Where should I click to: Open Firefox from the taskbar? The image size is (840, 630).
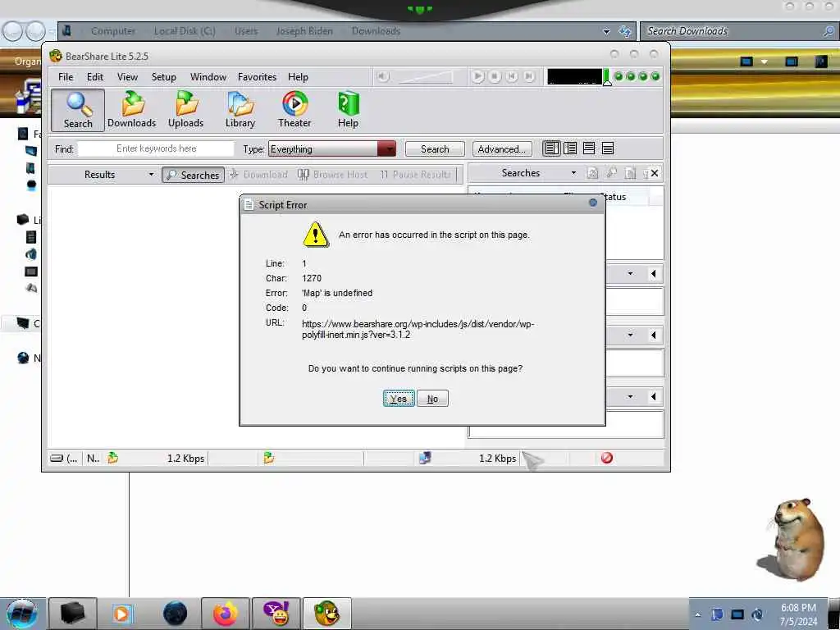tap(225, 614)
